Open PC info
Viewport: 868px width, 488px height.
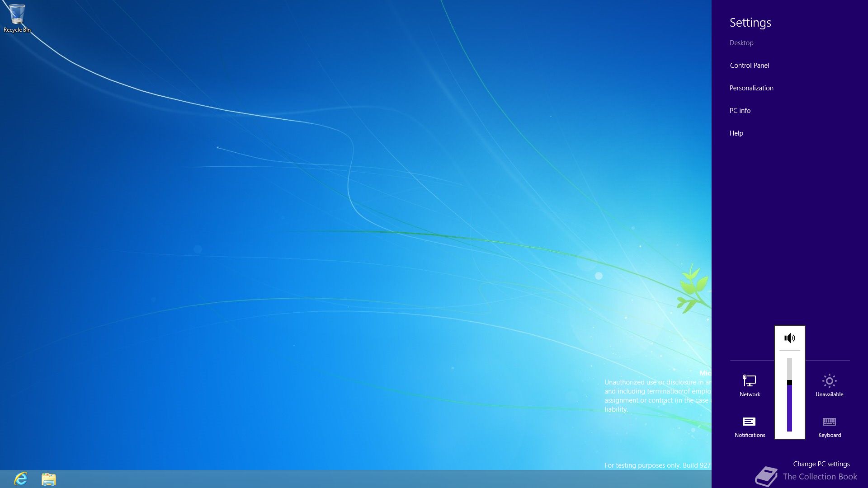click(x=740, y=111)
